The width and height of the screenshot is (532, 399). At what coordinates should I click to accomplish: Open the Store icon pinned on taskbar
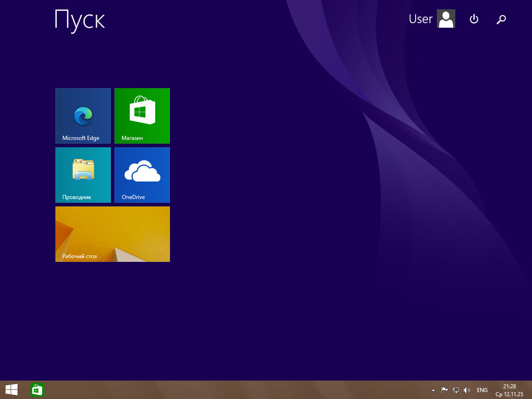[37, 390]
